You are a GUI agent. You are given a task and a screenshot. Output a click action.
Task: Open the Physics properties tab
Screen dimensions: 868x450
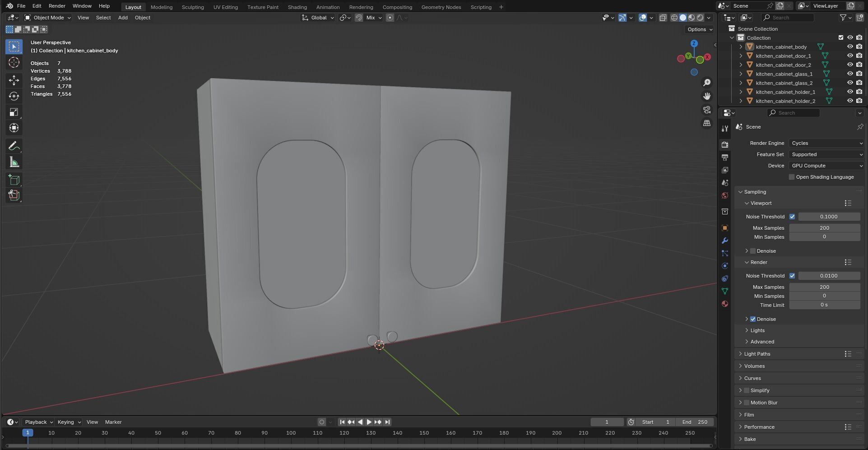(x=725, y=266)
